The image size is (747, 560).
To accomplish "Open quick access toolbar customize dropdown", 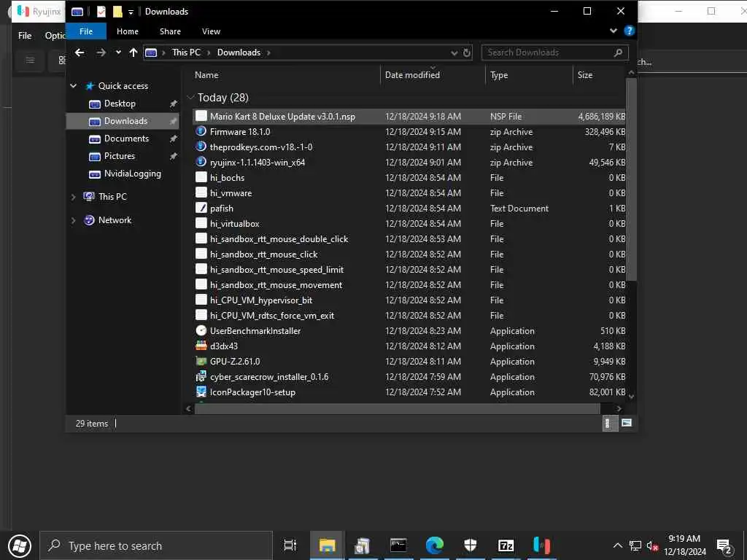I will click(x=131, y=12).
